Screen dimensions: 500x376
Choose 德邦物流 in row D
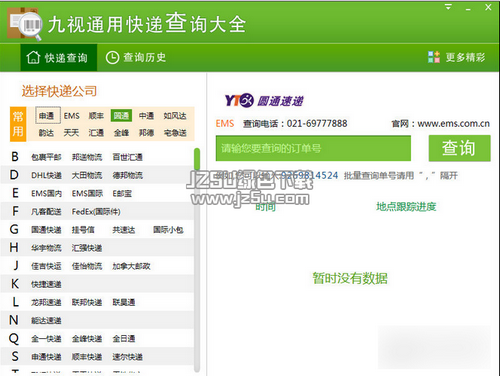tap(128, 175)
